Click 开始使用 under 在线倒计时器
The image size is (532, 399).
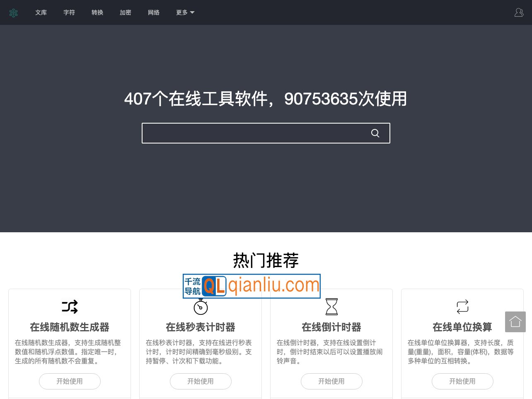pyautogui.click(x=331, y=381)
